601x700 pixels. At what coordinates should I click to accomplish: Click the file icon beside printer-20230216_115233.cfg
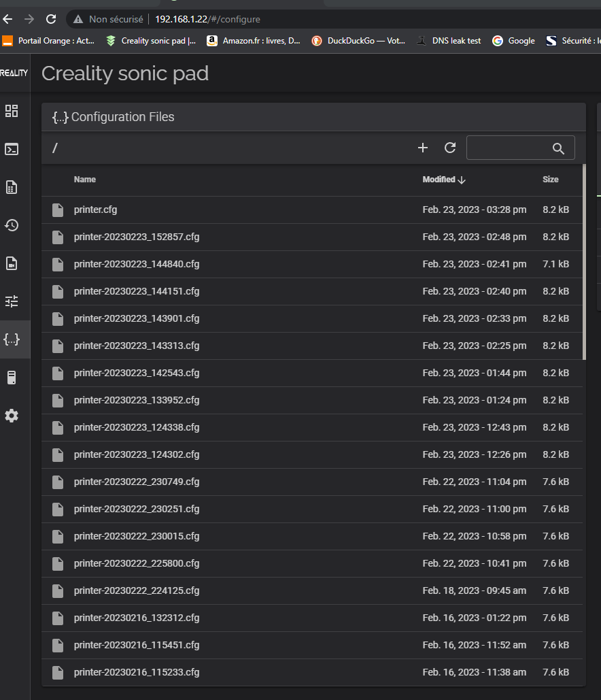click(58, 673)
